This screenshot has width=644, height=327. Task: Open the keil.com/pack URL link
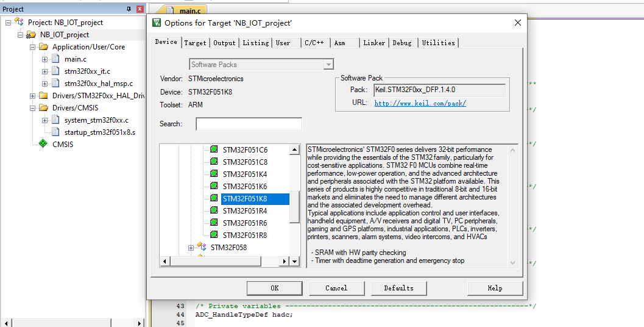(x=420, y=103)
